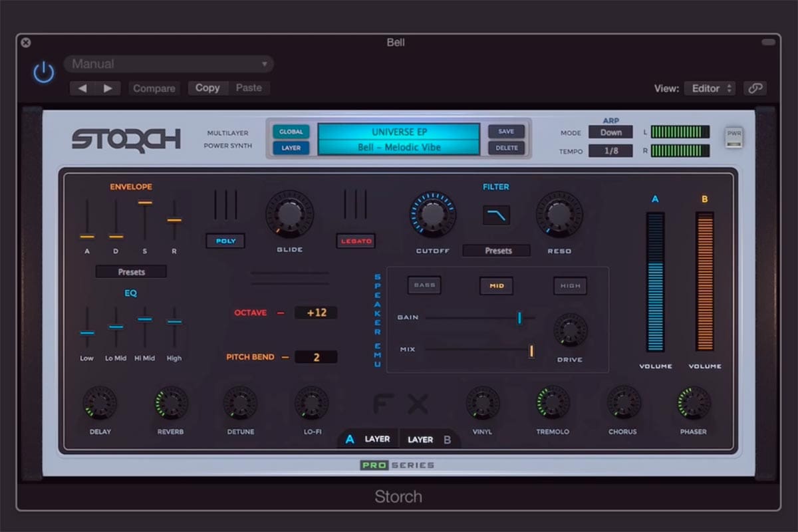This screenshot has height=532, width=798.
Task: Click the next preset arrow
Action: tap(108, 88)
